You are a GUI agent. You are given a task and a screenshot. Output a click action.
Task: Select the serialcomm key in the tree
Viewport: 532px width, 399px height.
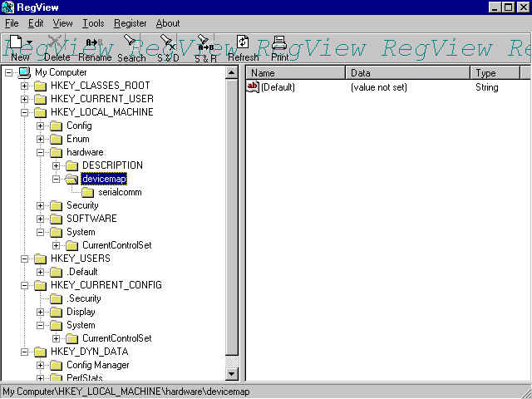click(119, 192)
